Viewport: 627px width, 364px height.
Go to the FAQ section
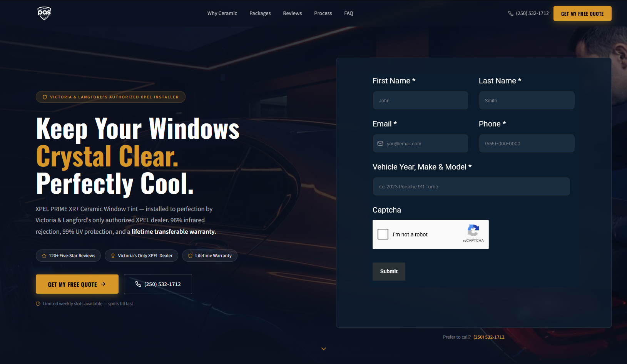(x=348, y=13)
